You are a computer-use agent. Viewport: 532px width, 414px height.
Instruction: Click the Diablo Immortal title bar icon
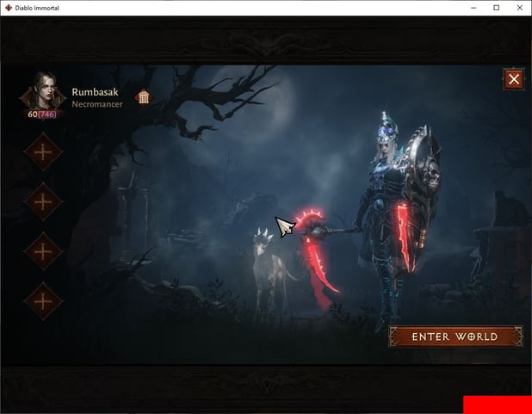pos(9,8)
